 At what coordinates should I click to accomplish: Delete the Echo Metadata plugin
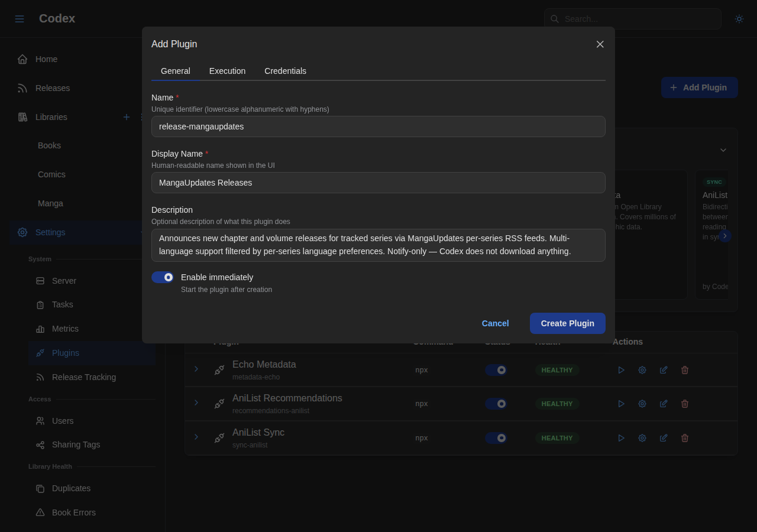(x=685, y=370)
